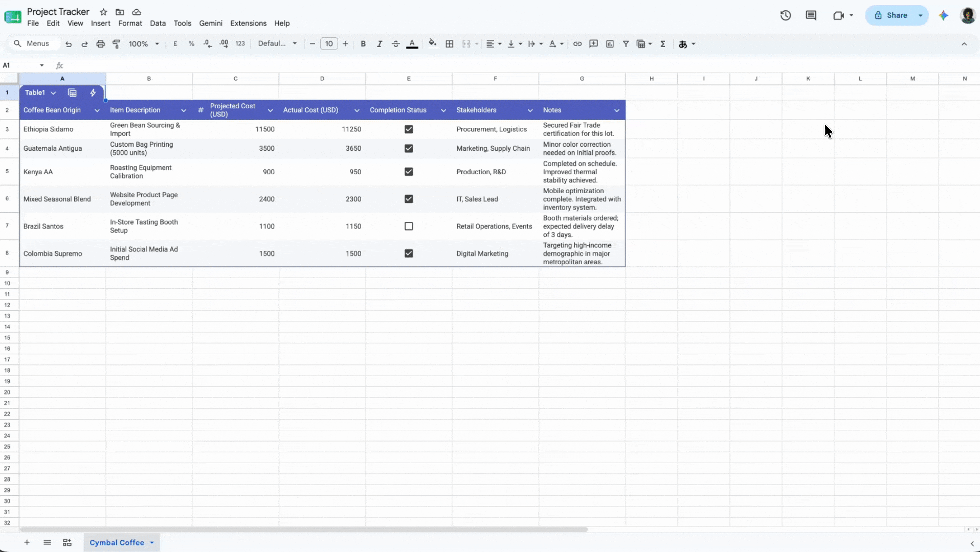Open Gemini sparkle icon
This screenshot has width=980, height=552.
point(944,15)
